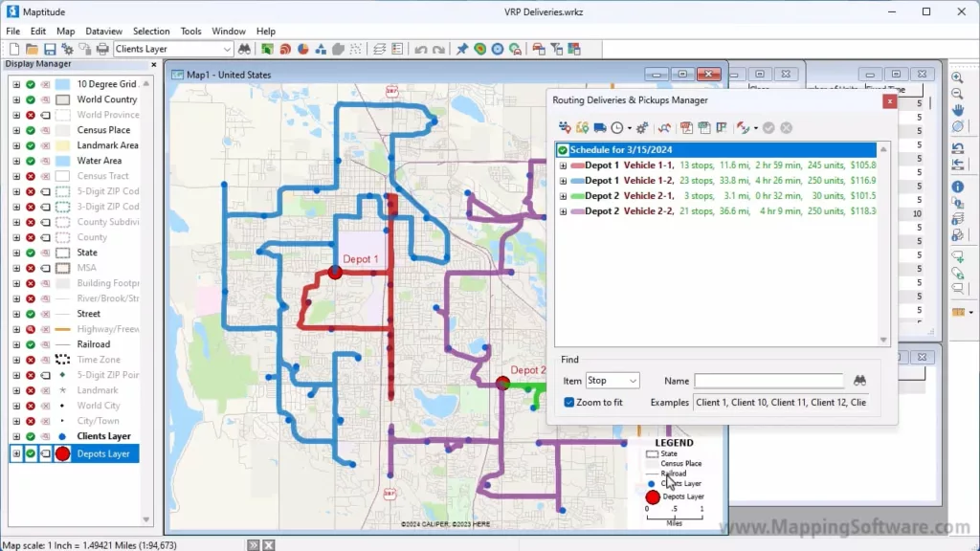Click the zoom in magnifier tool
The height and width of the screenshot is (551, 980).
pyautogui.click(x=957, y=77)
